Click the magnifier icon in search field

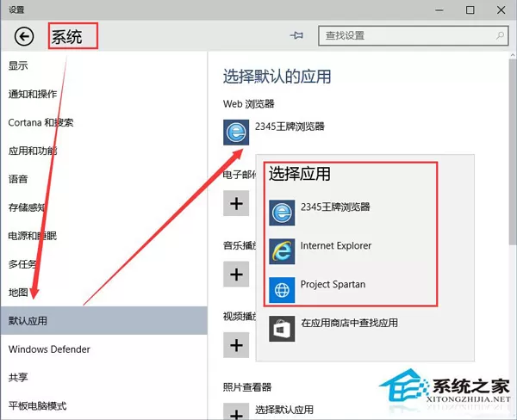[500, 35]
